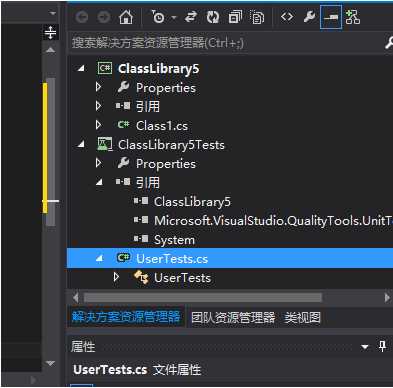Toggle Preview Selected Items button

point(331,17)
